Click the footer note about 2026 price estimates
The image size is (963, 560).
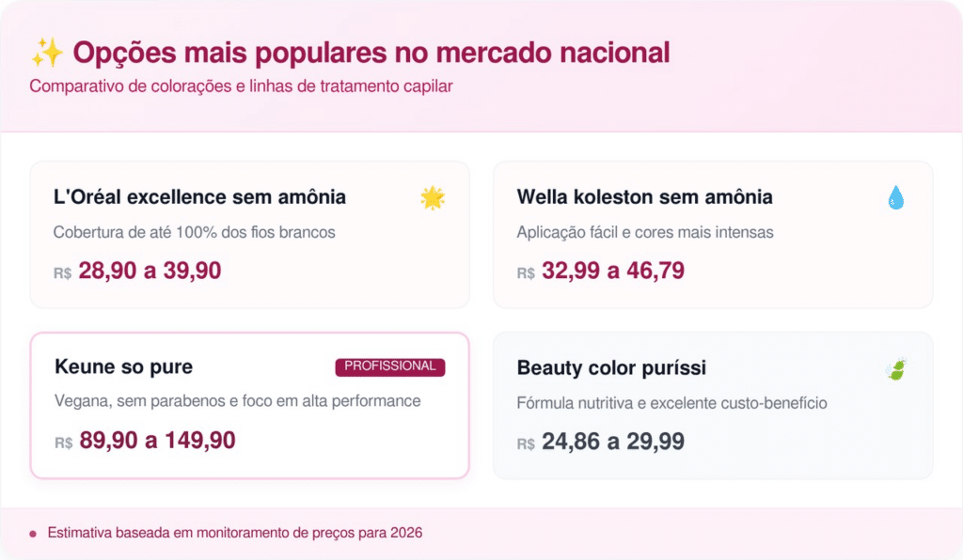[x=235, y=534]
